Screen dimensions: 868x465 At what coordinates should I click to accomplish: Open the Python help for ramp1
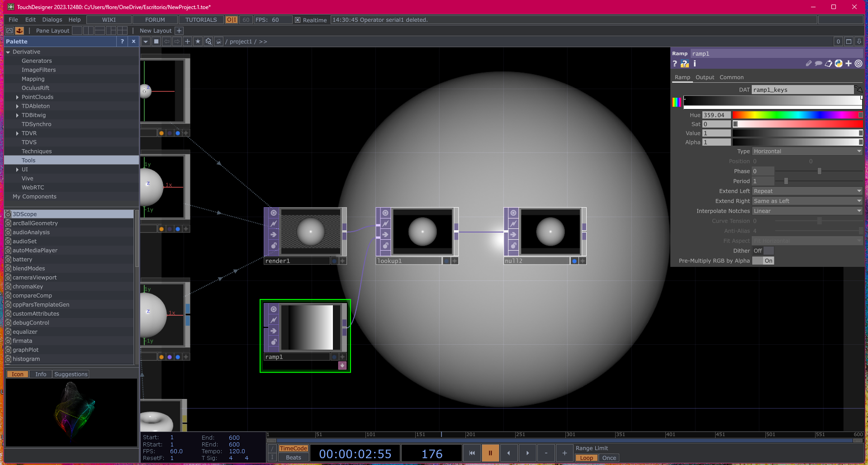(684, 63)
